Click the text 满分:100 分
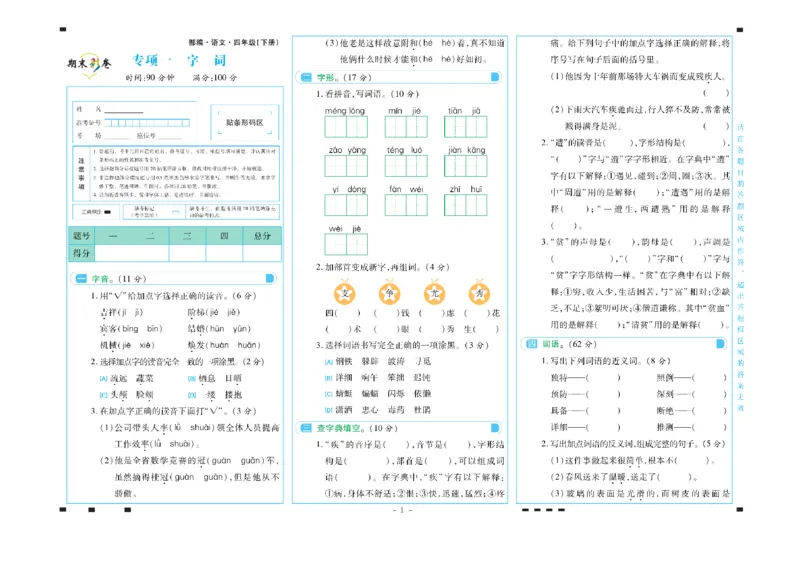The image size is (800, 566). 215,78
